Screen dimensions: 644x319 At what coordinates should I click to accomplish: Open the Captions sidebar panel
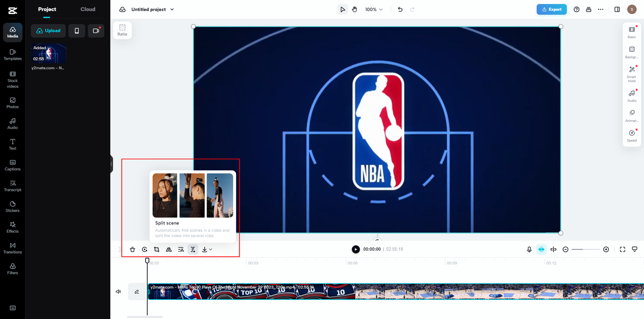pos(13,165)
